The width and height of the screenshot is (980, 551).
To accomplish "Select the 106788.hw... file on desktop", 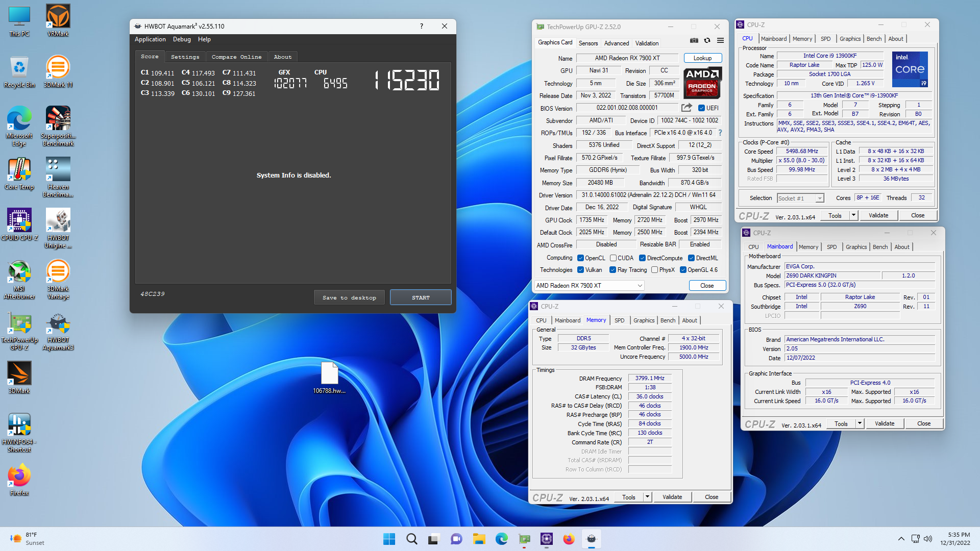I will (329, 378).
